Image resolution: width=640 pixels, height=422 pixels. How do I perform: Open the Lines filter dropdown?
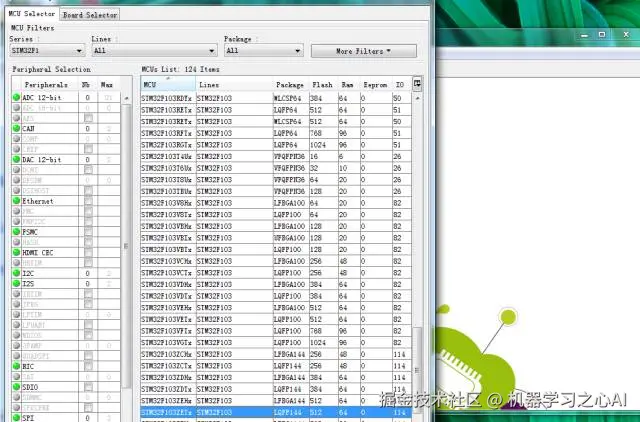tap(154, 51)
